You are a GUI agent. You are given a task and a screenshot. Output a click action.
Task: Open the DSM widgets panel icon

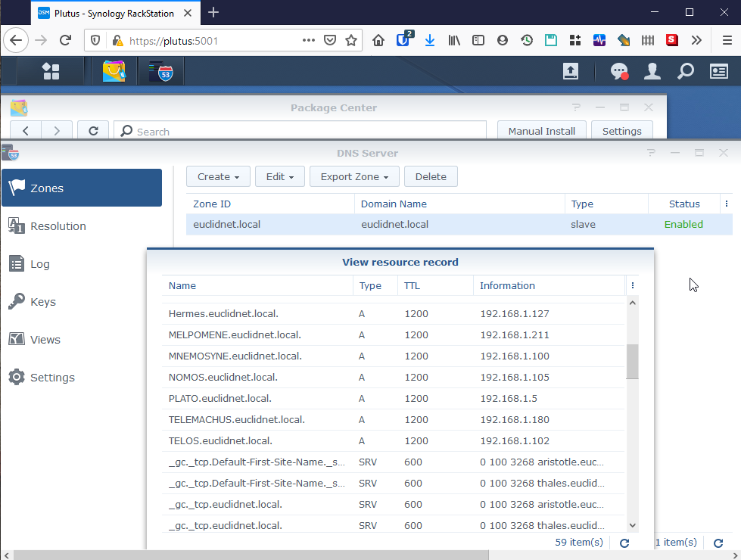click(x=718, y=71)
